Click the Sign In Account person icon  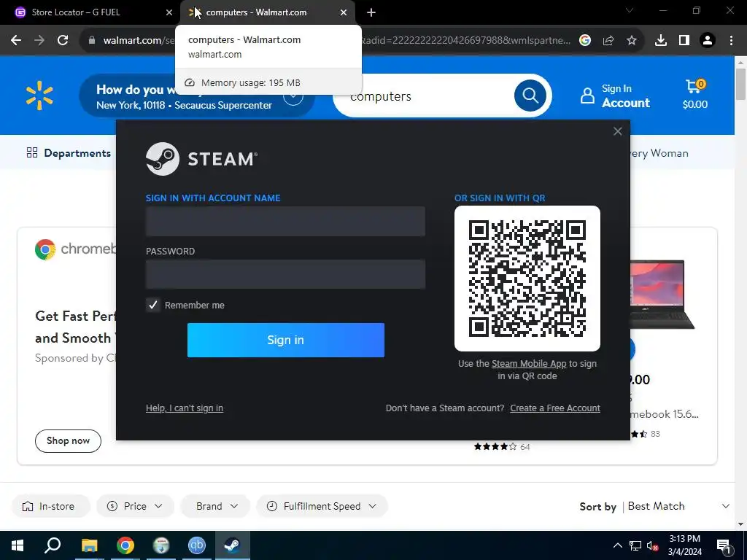[587, 96]
